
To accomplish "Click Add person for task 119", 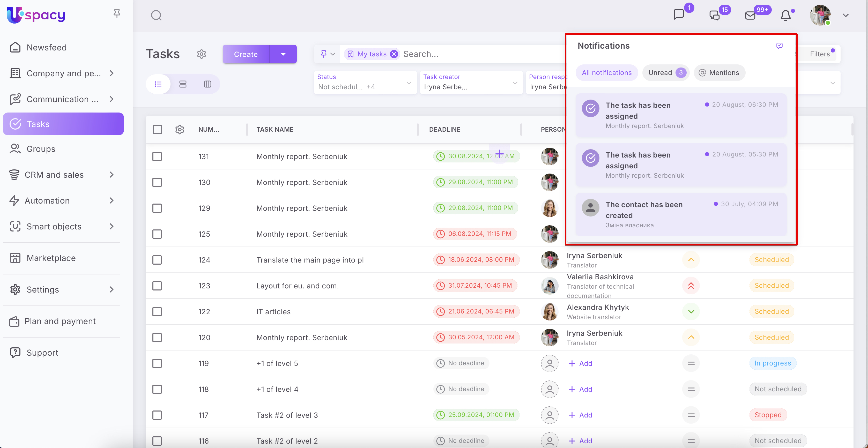I will point(580,363).
